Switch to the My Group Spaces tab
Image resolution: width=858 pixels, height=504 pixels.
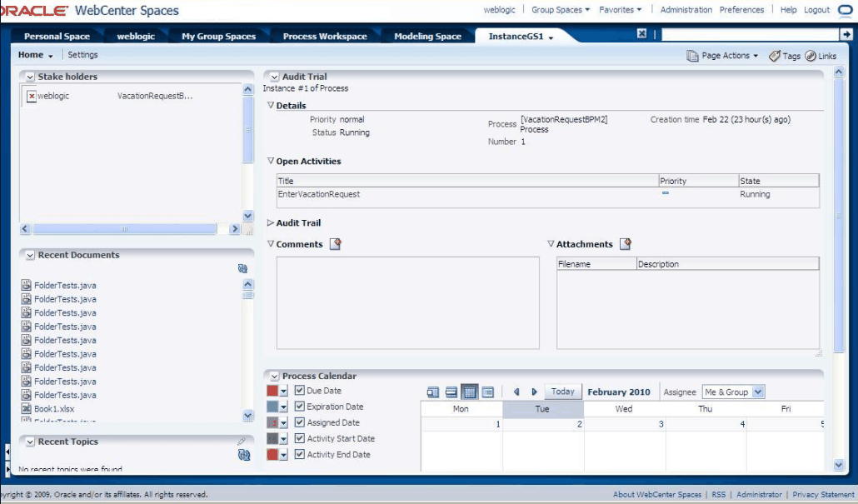click(x=219, y=36)
